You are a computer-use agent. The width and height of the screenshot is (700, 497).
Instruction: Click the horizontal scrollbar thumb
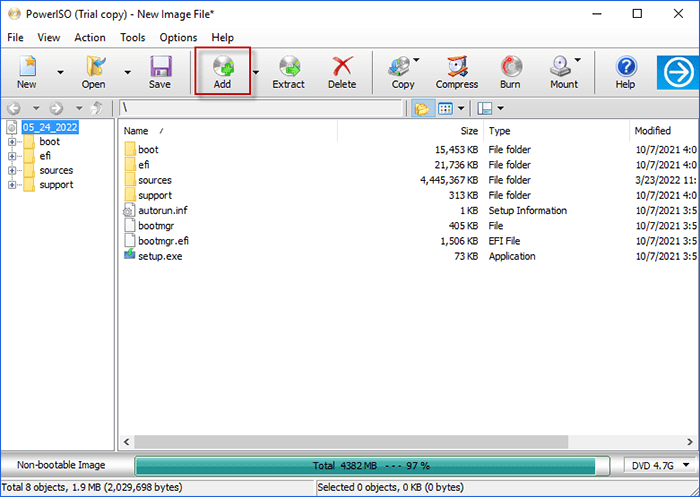[x=351, y=442]
